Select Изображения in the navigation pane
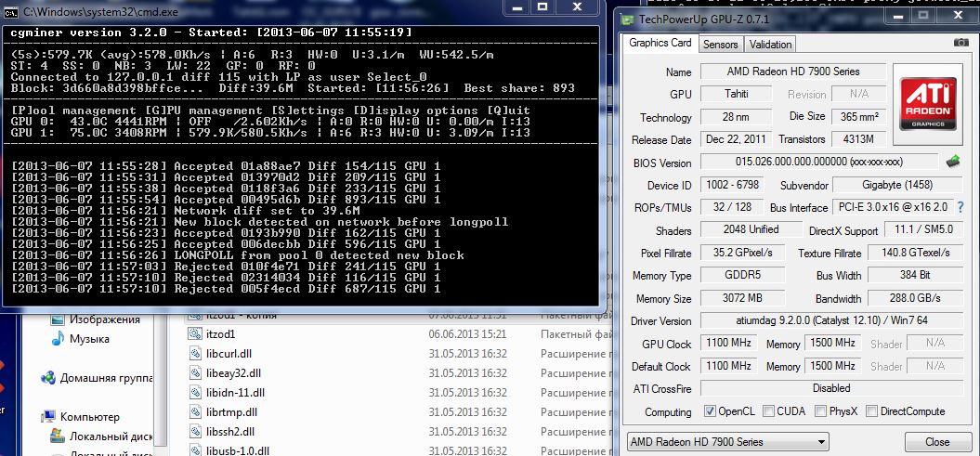The height and width of the screenshot is (456, 980). point(104,319)
